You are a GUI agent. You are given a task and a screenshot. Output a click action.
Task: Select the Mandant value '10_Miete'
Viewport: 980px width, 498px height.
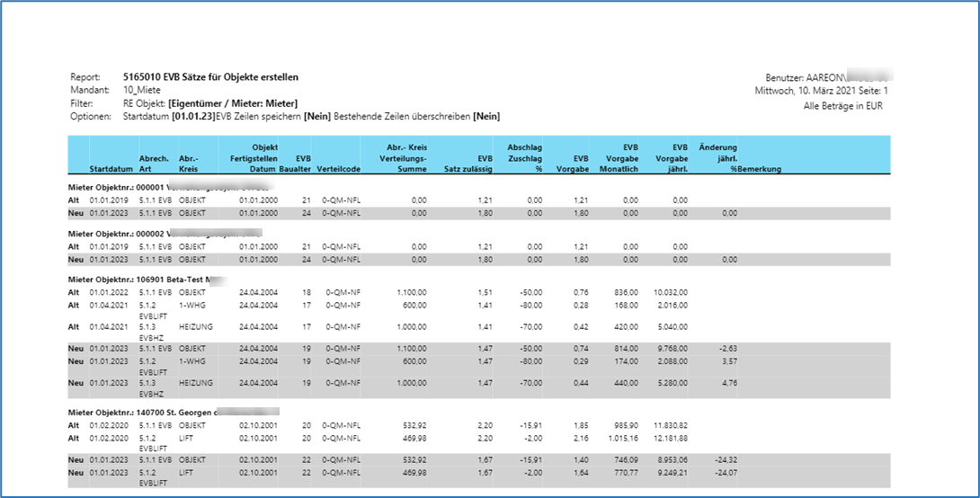click(142, 90)
